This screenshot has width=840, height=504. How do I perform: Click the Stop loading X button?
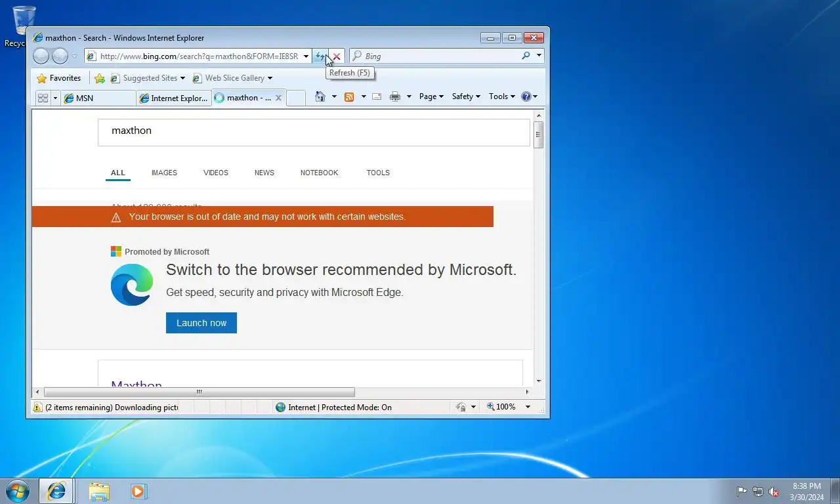coord(336,56)
